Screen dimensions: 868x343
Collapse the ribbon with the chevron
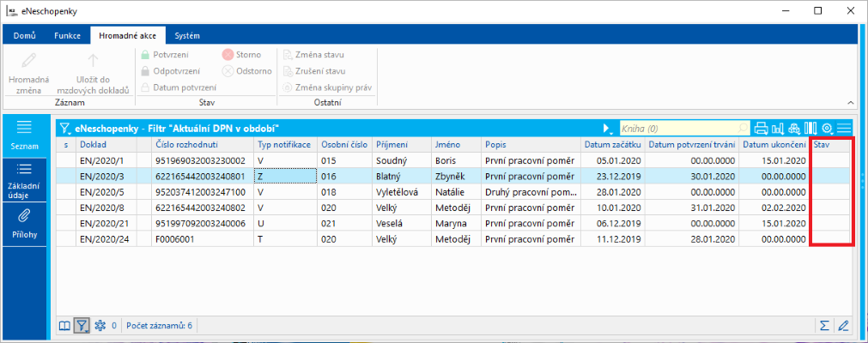[x=850, y=103]
